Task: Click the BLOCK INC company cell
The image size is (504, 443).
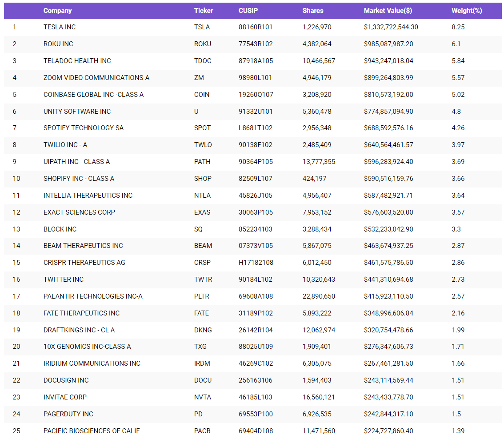Action: click(x=60, y=229)
